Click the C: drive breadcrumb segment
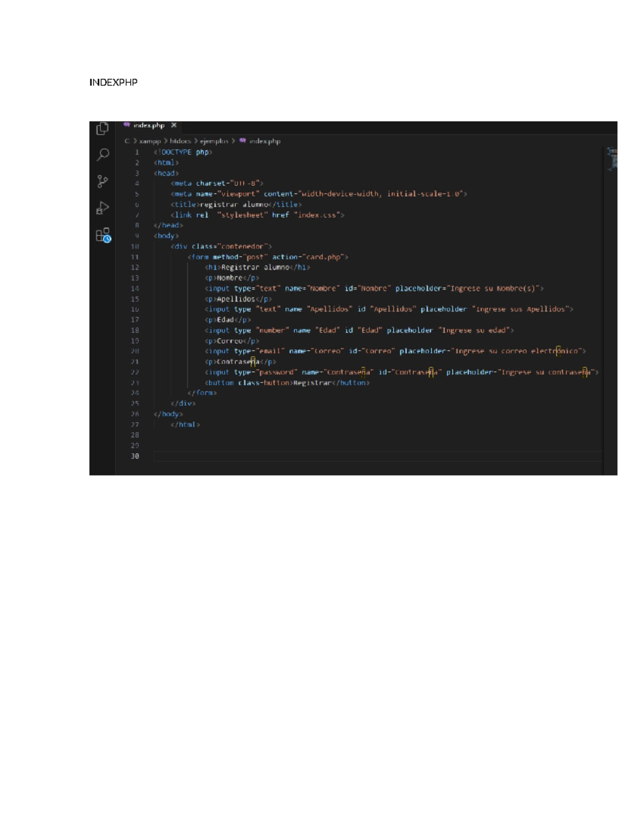 127,141
